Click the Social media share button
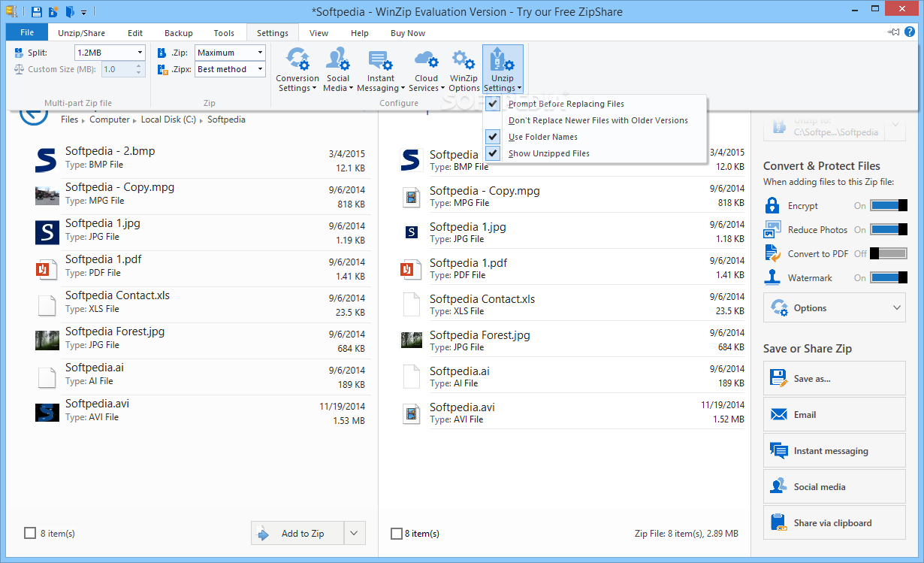 (835, 486)
